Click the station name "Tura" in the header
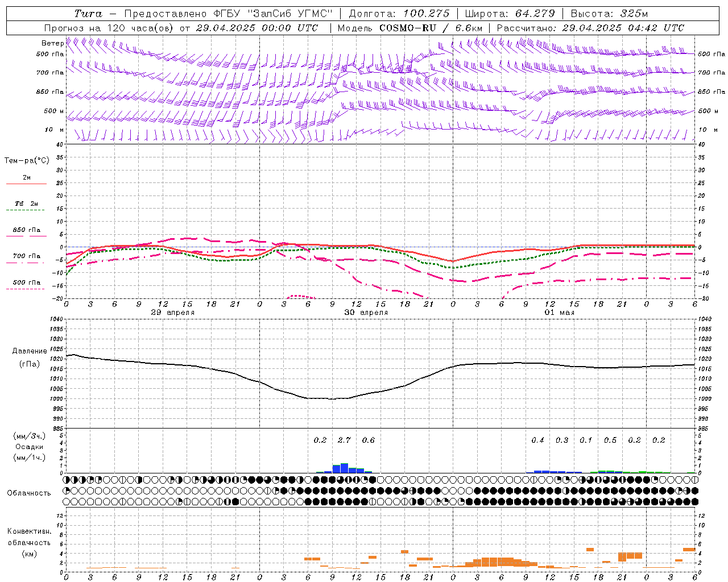 pyautogui.click(x=88, y=14)
